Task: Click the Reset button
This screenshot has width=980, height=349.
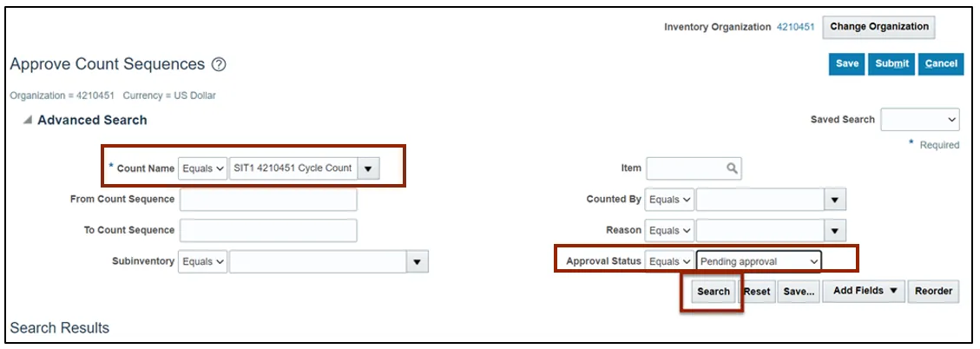Action: tap(757, 292)
